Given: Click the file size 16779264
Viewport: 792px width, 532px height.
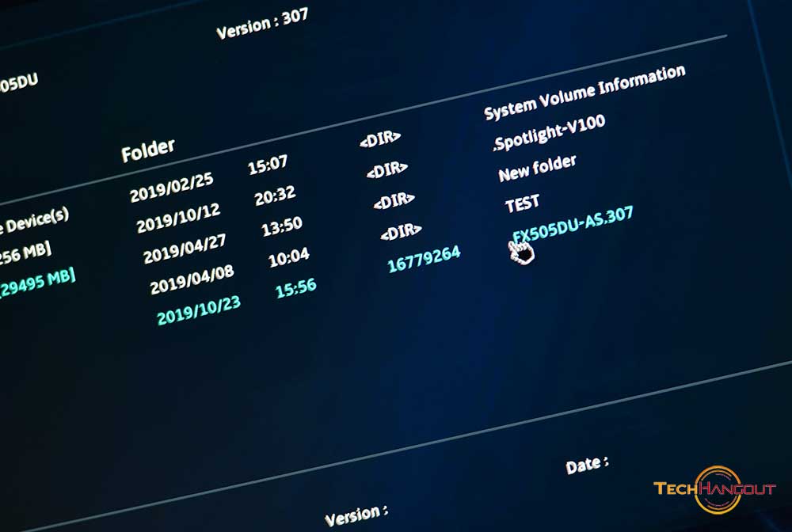Looking at the screenshot, I should pos(424,259).
